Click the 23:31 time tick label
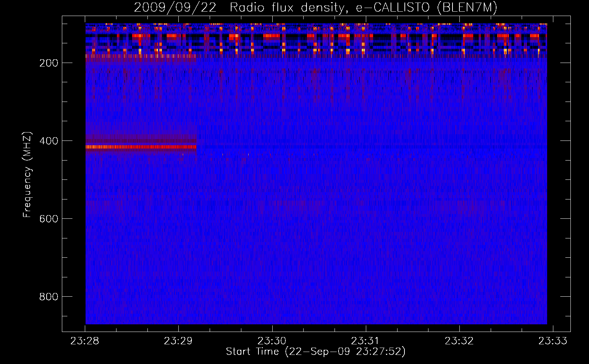The width and height of the screenshot is (589, 364). (366, 341)
